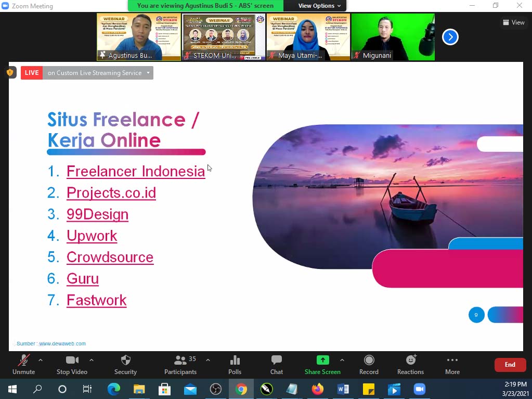The image size is (532, 399).
Task: Select Maya Utami video thumbnail
Action: click(x=308, y=37)
